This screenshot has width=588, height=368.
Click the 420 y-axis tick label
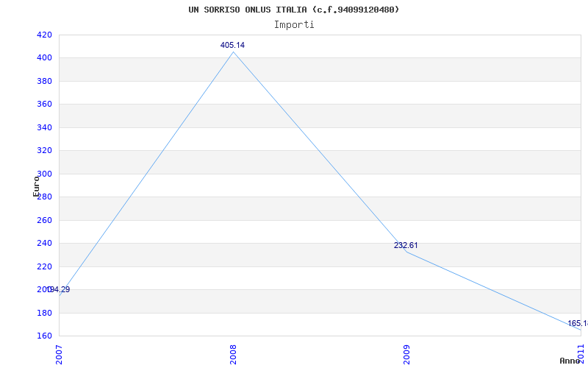pos(44,35)
